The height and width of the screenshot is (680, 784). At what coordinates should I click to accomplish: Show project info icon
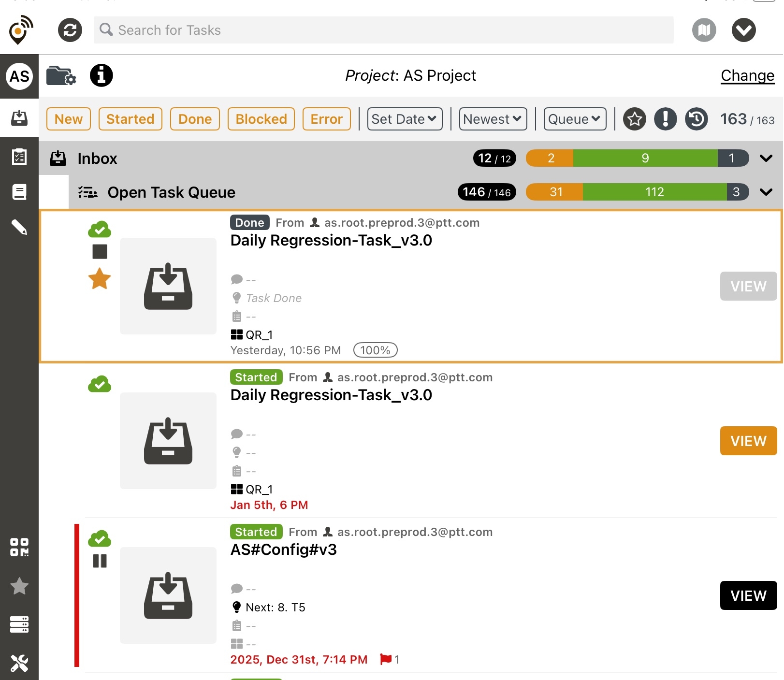(102, 75)
